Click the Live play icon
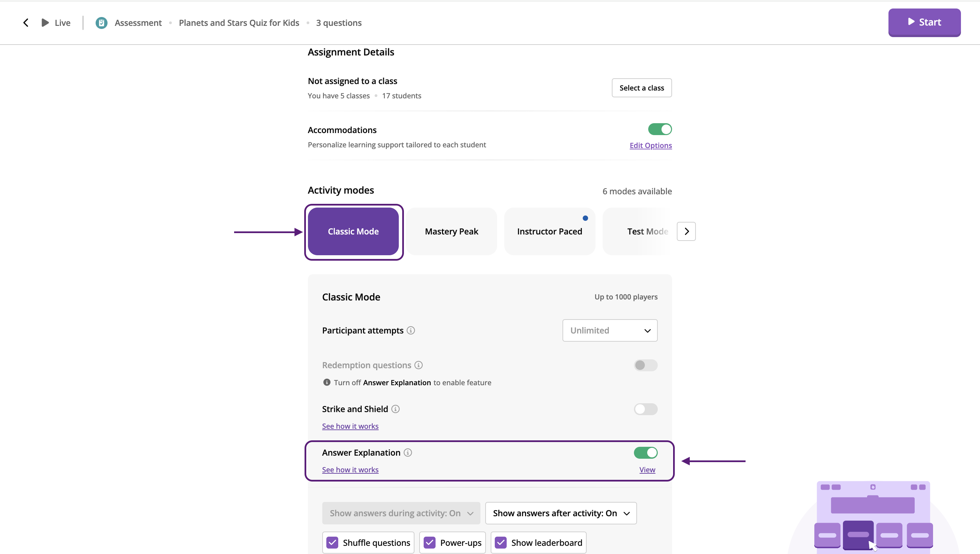The height and width of the screenshot is (554, 980). click(45, 23)
